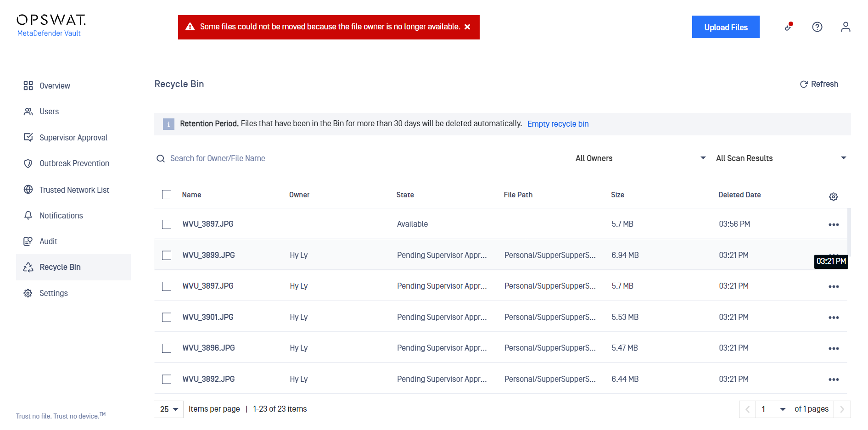Dismiss the red error alert banner
Image resolution: width=868 pixels, height=430 pixels.
coord(467,27)
